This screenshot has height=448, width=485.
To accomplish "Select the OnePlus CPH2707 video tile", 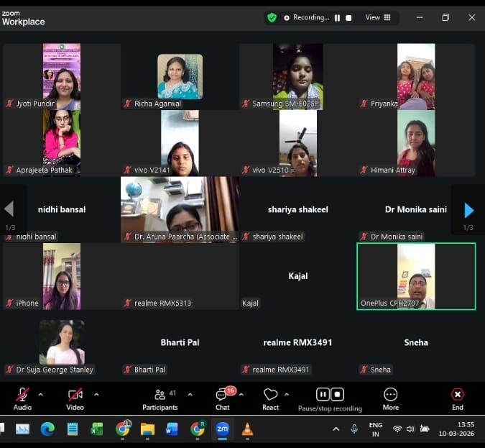I will 416,276.
